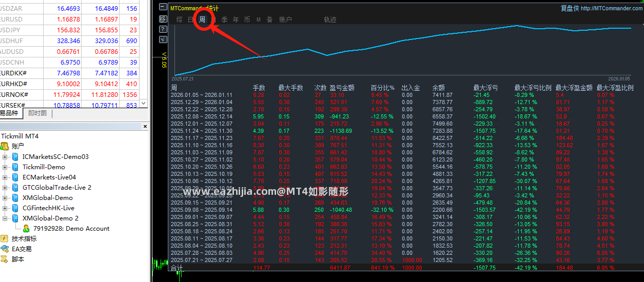
Task: Select the USDJPY row in market watch
Action: [69, 30]
